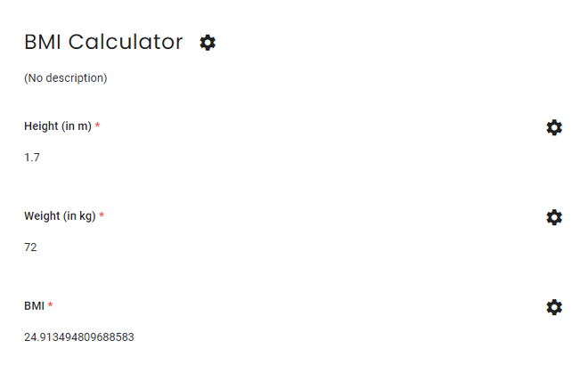The width and height of the screenshot is (588, 365).
Task: Open settings gear for BMI field
Action: (x=554, y=307)
